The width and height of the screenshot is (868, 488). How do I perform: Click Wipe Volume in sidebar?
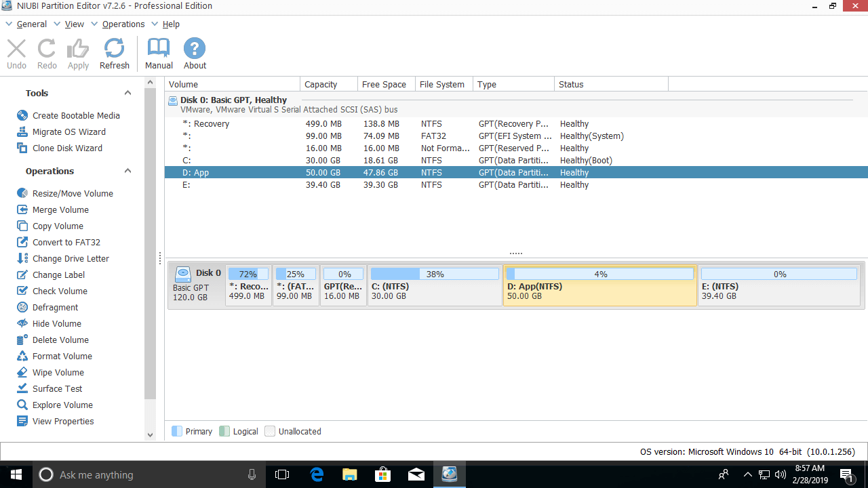58,373
